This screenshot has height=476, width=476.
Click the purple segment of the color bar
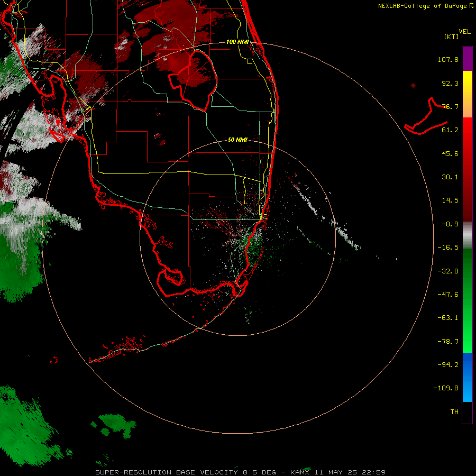coord(467,59)
